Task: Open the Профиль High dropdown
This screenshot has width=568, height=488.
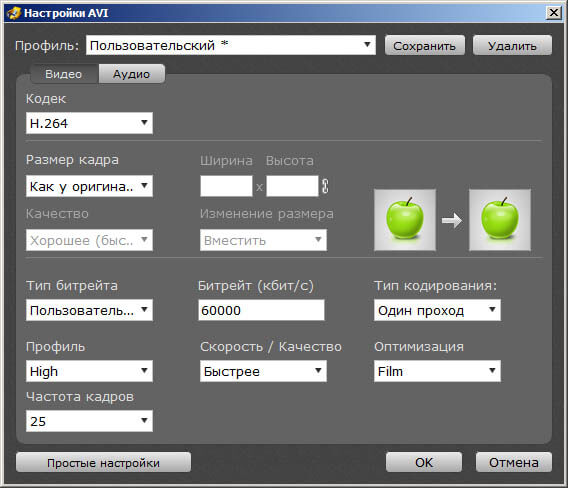Action: coord(89,371)
